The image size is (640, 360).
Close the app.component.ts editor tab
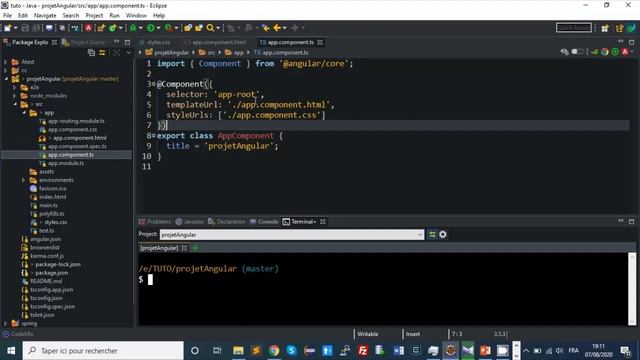(320, 42)
